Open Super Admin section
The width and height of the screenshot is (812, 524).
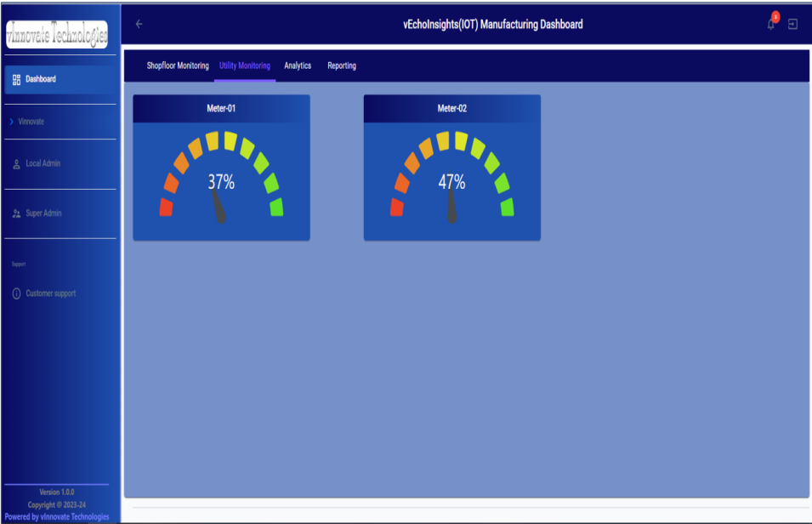click(x=60, y=214)
